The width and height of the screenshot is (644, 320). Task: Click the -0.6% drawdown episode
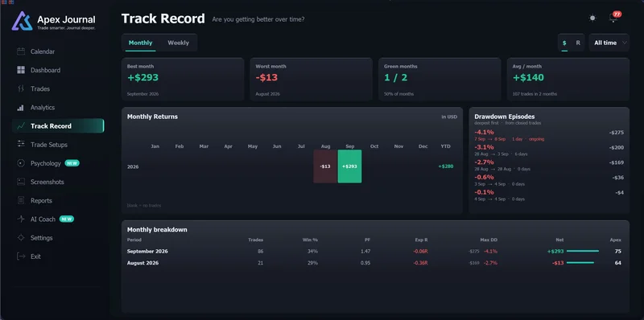coord(549,180)
